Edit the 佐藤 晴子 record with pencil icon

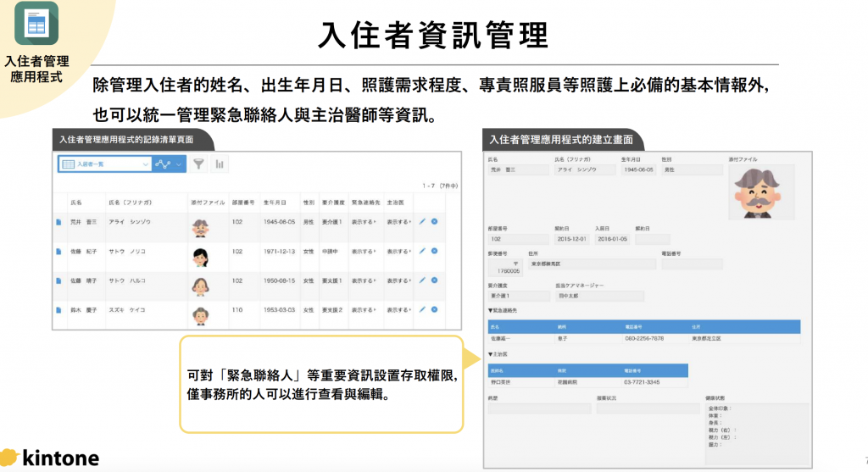[422, 280]
